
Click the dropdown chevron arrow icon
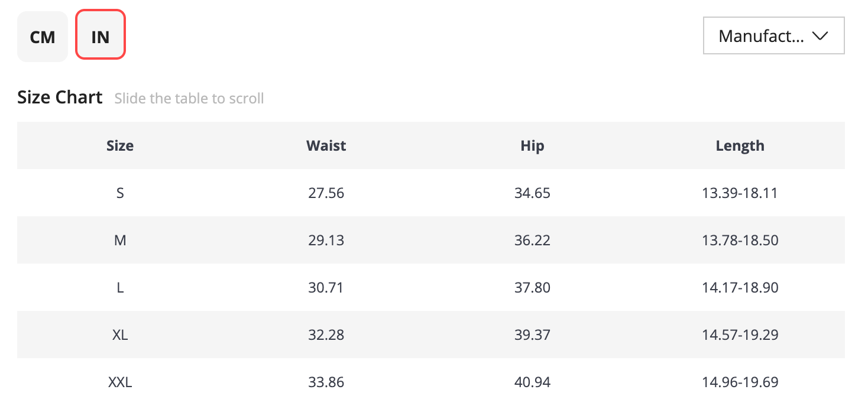(x=820, y=36)
